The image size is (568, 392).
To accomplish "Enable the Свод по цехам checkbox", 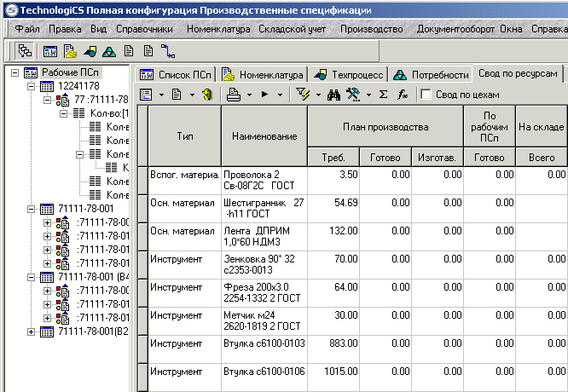I will point(426,95).
